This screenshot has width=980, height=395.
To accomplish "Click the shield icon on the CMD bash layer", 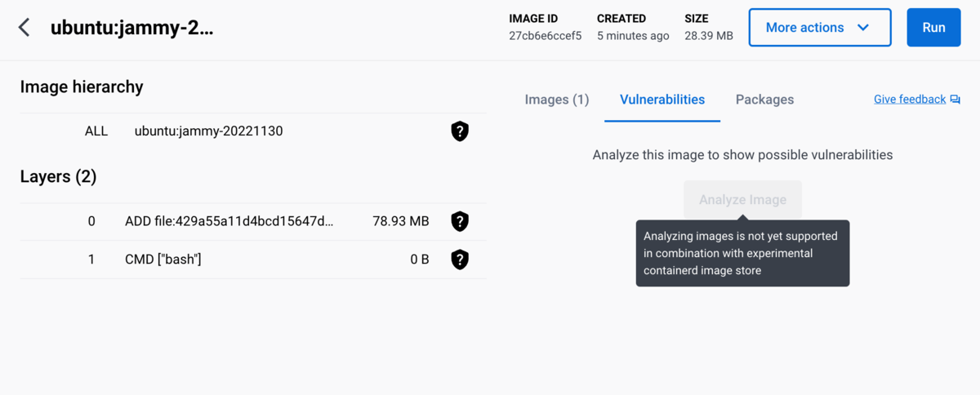I will tap(460, 260).
